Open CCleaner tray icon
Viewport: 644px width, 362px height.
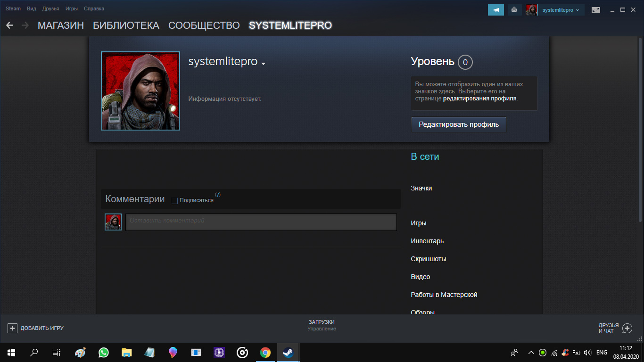click(x=565, y=352)
